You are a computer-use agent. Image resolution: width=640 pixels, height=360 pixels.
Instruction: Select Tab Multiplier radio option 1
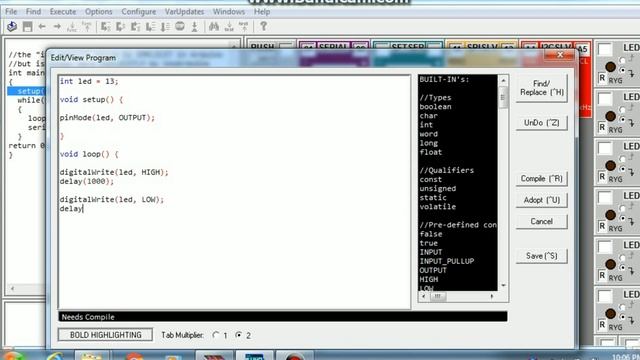(x=216, y=335)
